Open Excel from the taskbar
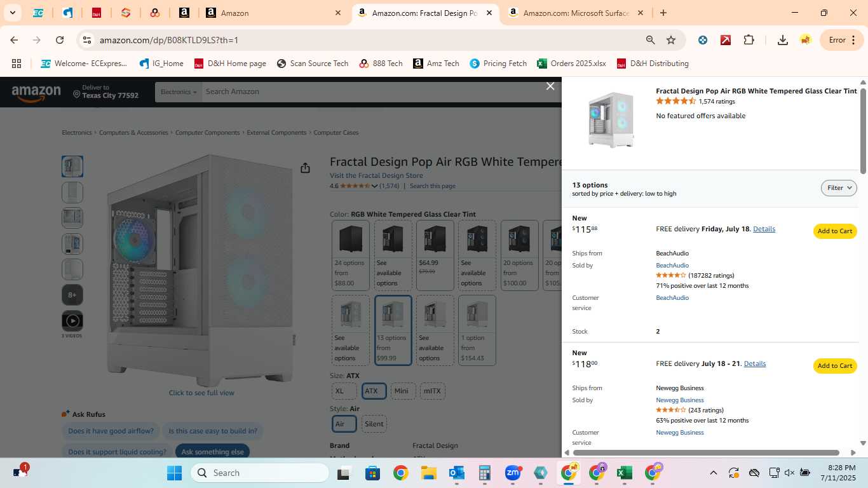The height and width of the screenshot is (488, 868). (x=624, y=473)
